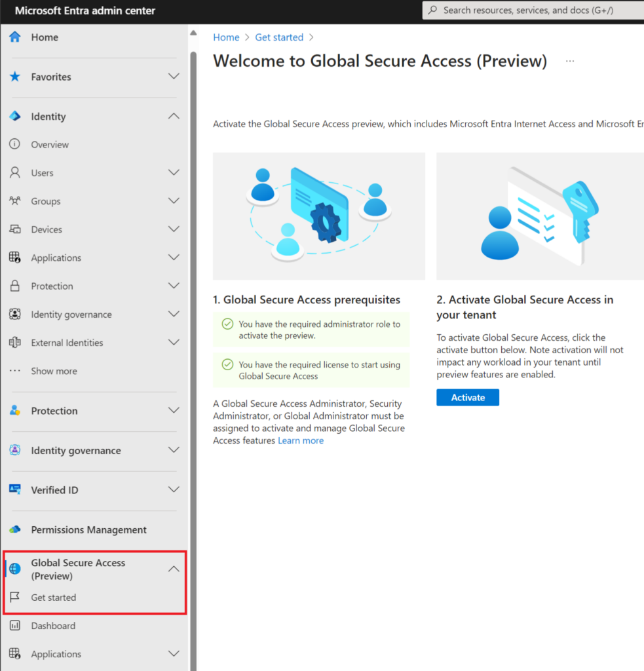Click the search magnifier icon
The image size is (644, 671).
click(432, 10)
